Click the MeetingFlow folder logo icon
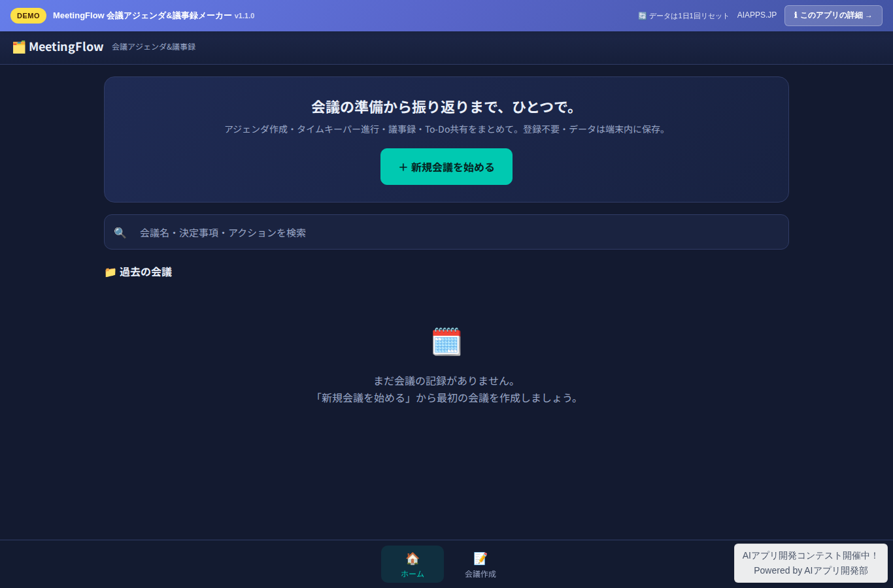The height and width of the screenshot is (588, 893). coord(19,47)
